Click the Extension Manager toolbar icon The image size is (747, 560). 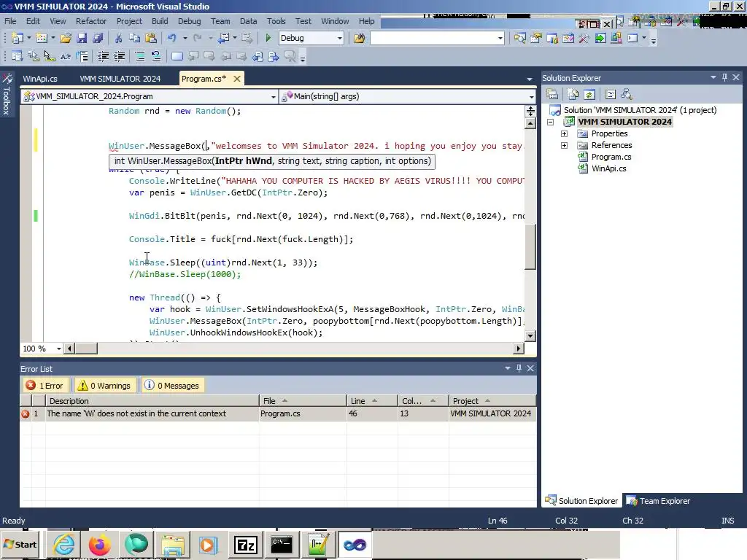(x=616, y=38)
